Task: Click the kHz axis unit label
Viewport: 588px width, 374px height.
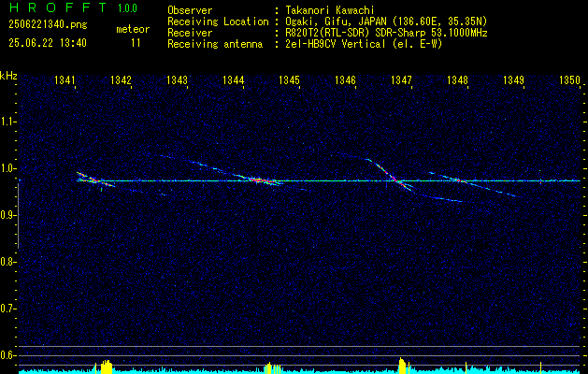Action: click(8, 76)
